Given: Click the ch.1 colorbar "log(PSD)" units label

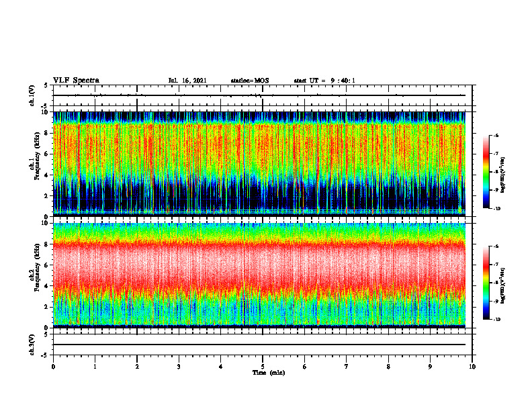Looking at the screenshot, I should click(502, 175).
